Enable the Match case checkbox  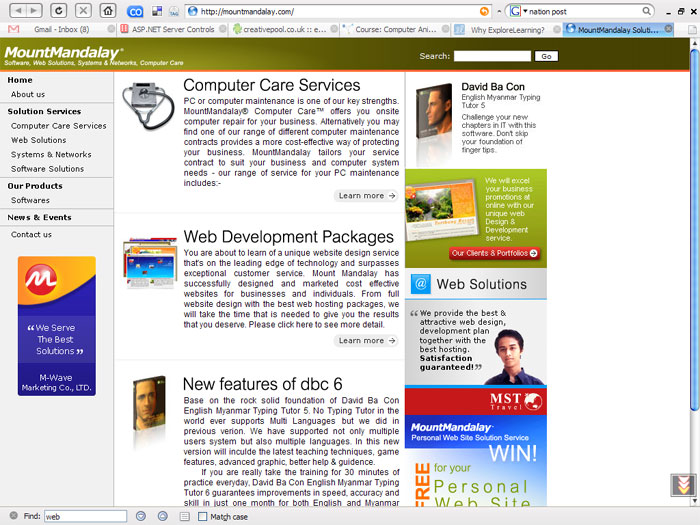(x=202, y=517)
